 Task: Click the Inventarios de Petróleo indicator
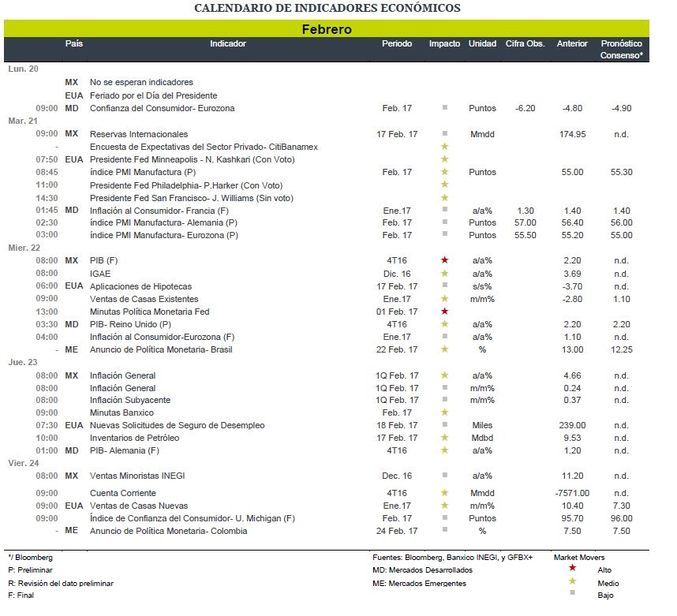pyautogui.click(x=134, y=438)
